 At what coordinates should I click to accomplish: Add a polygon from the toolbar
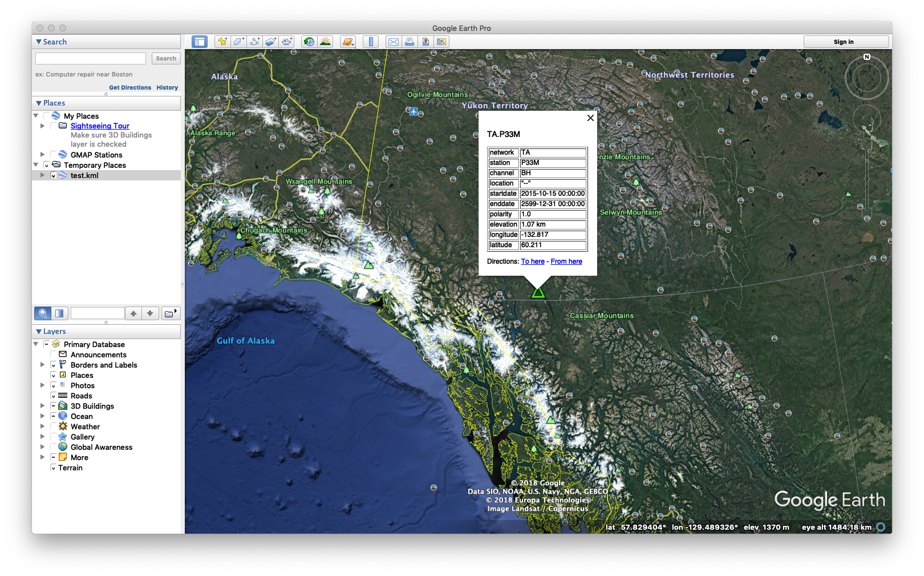pyautogui.click(x=238, y=42)
